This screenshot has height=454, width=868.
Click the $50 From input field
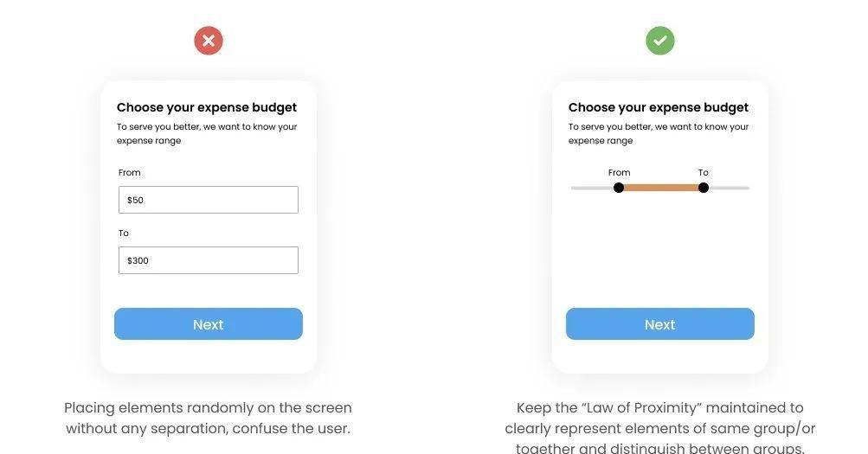209,200
